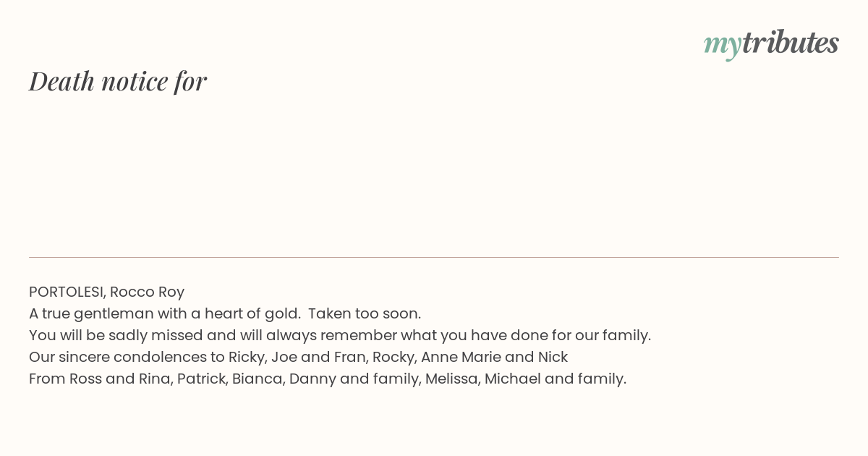Screen dimensions: 868x456
Task: Click the text "Taken too soon."
Action: pyautogui.click(x=365, y=313)
